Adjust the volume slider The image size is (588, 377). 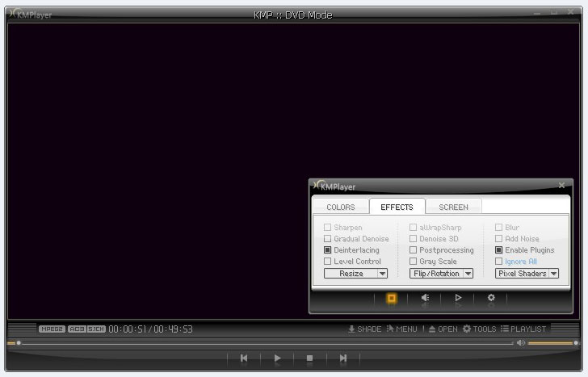coord(552,343)
